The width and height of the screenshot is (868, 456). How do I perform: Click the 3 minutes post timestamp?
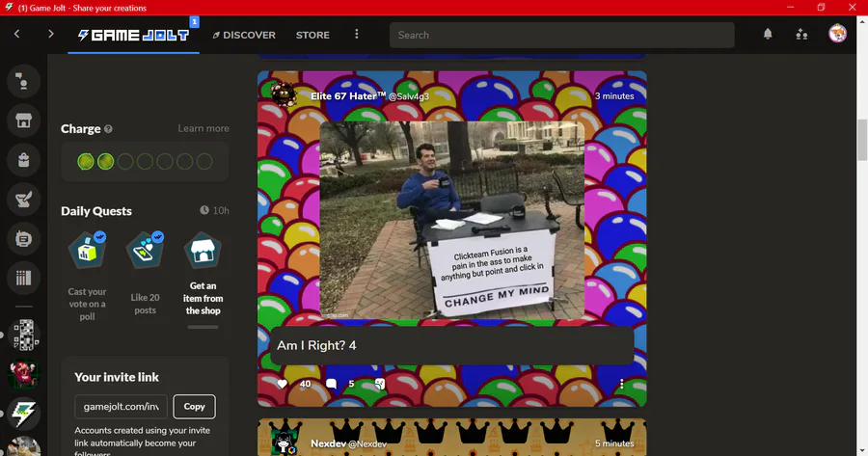[614, 96]
